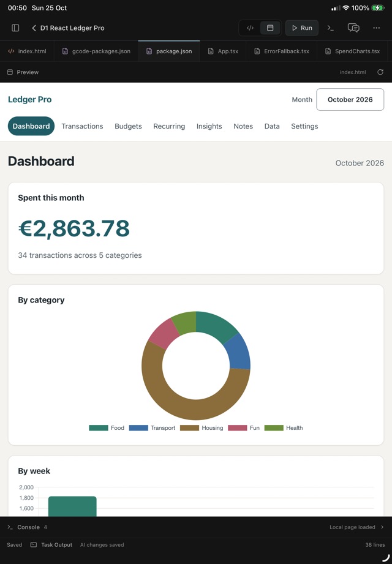Screen dimensions: 392x564
Task: Reload the preview with refresh icon
Action: [380, 72]
